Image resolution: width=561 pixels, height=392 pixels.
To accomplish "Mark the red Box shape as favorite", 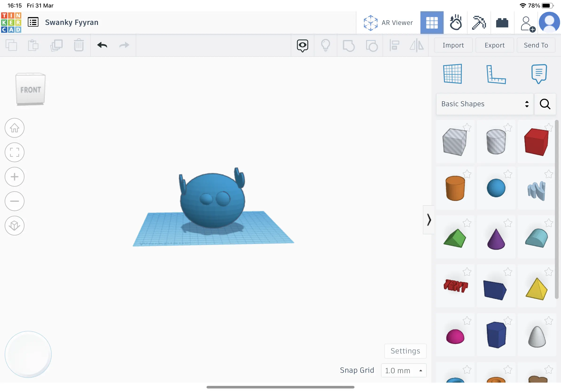I will click(549, 127).
